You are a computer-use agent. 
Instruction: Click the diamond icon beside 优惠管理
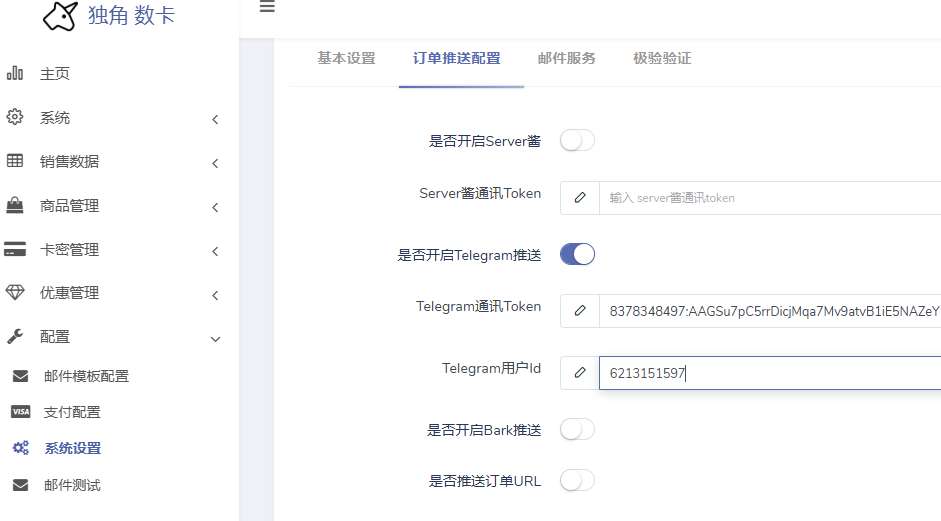[x=15, y=293]
